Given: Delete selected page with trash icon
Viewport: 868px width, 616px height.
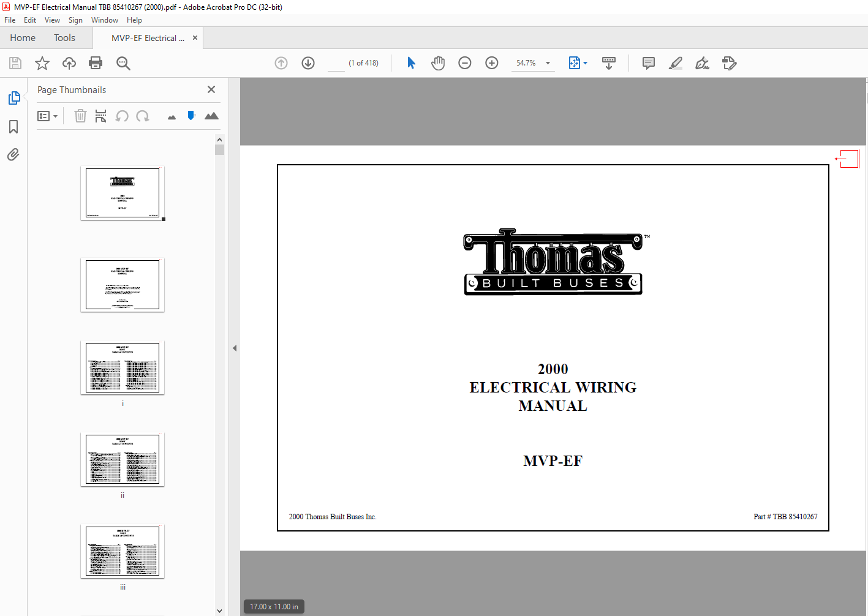Looking at the screenshot, I should click(x=80, y=116).
